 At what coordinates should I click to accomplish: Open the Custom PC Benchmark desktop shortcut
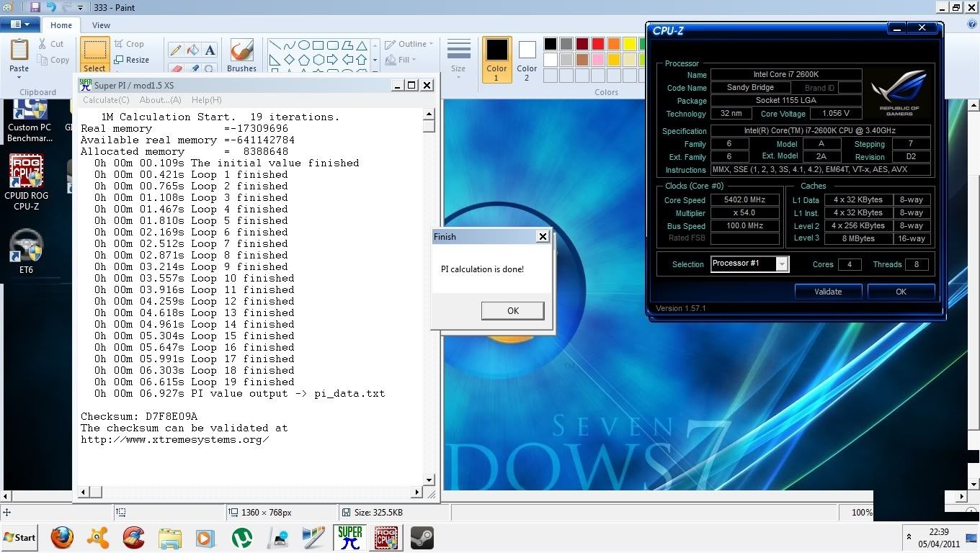click(x=30, y=122)
